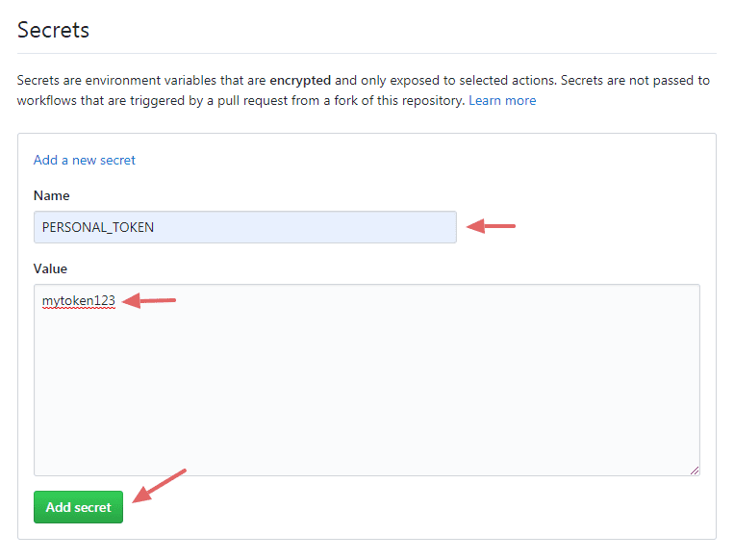Click the Value textarea resize handle

694,470
